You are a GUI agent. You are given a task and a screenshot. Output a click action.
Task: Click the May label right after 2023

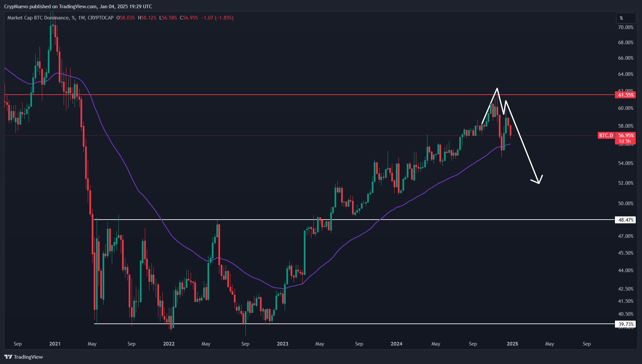coord(320,344)
